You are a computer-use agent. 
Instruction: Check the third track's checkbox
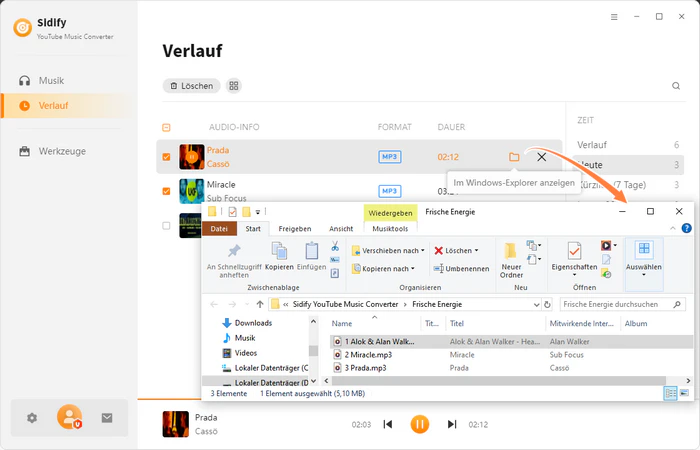(166, 225)
